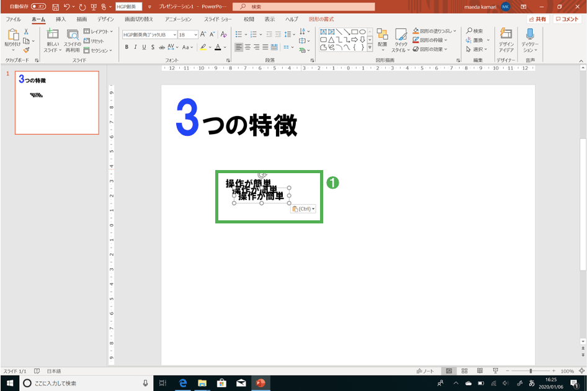Viewport: 588px width, 391px height.
Task: Open the paste options (Ctrl) button
Action: click(303, 209)
